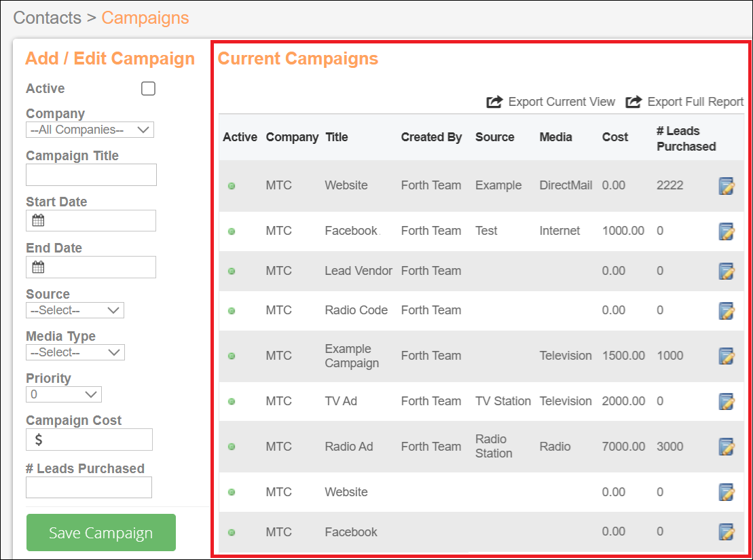This screenshot has width=753, height=560.
Task: Select the Radio Station source cell
Action: pos(494,446)
